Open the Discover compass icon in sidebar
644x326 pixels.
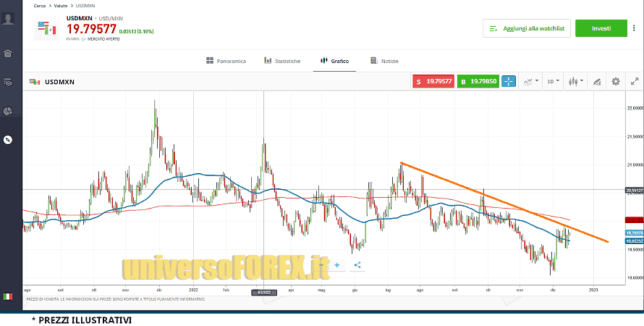tap(8, 141)
